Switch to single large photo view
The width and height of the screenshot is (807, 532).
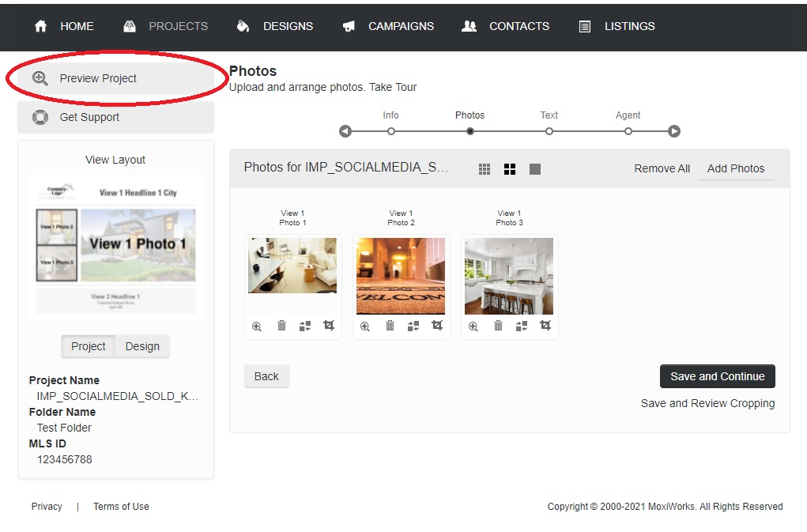pyautogui.click(x=535, y=169)
